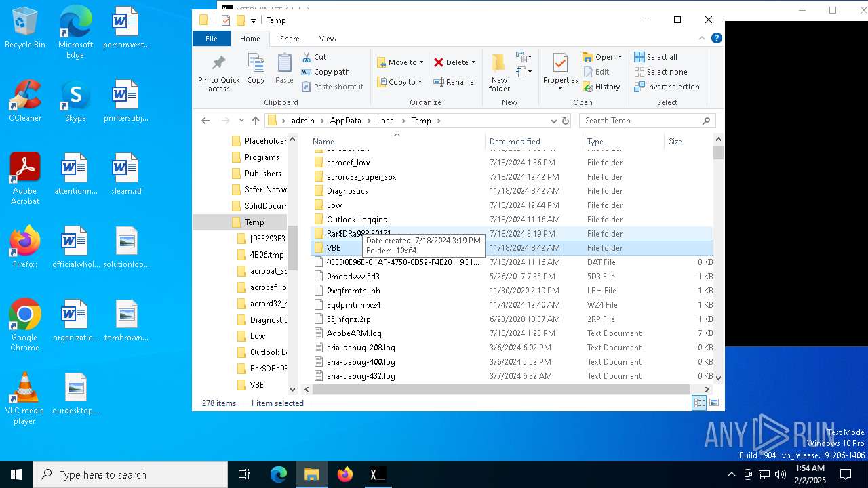Select the acrord32_super_sbx folder
Image resolution: width=868 pixels, height=488 pixels.
[361, 177]
